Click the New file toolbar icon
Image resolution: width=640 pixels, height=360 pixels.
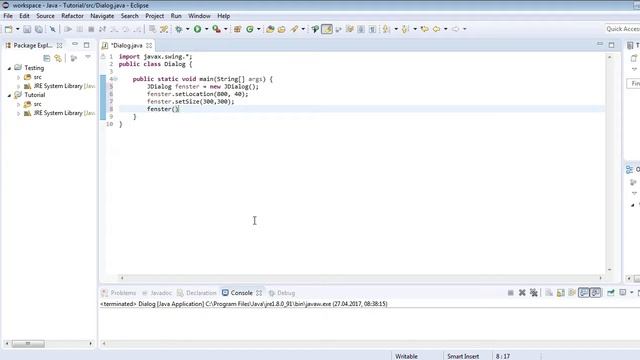click(x=9, y=29)
